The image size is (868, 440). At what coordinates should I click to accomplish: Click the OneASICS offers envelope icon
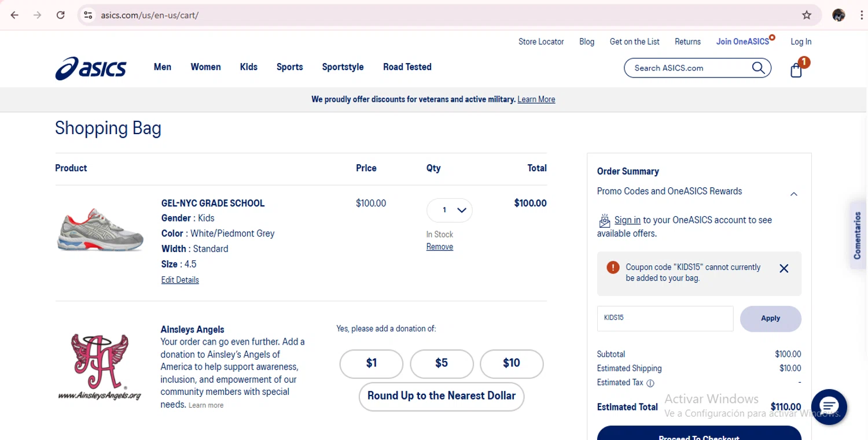pos(604,221)
